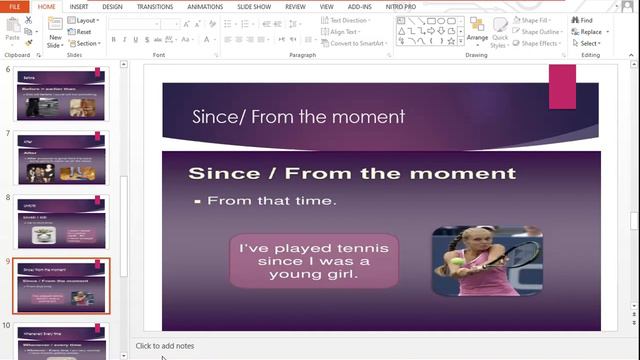This screenshot has width=640, height=360.
Task: Select the Text Box shape icon
Action: [x=401, y=21]
